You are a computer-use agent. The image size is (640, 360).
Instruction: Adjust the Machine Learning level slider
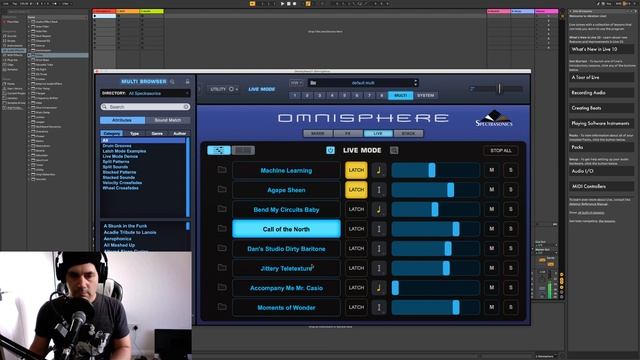pos(436,170)
